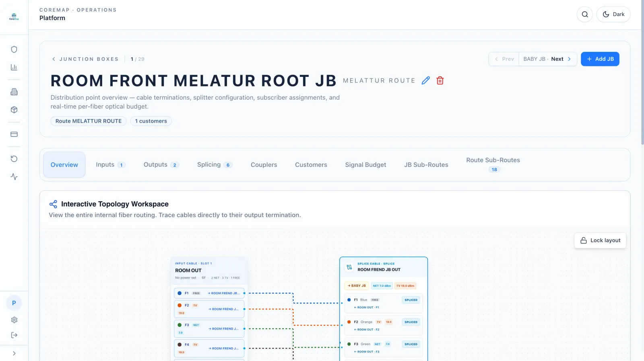Viewport: 644px width, 361px height.
Task: Open the shield icon in sidebar
Action: tap(14, 49)
